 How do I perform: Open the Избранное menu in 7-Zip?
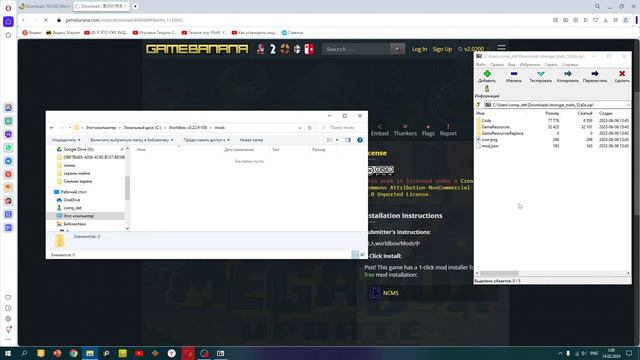(x=529, y=64)
